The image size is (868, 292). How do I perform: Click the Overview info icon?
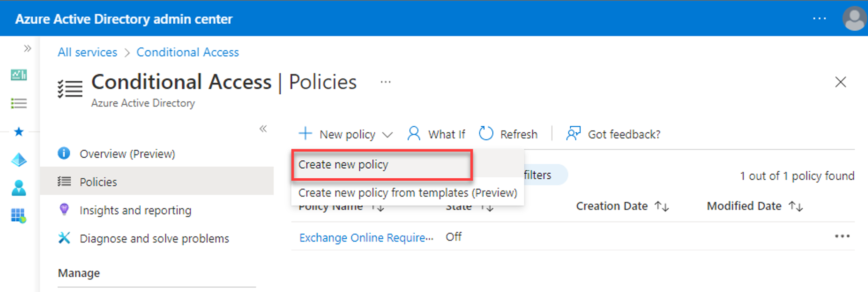(x=64, y=153)
